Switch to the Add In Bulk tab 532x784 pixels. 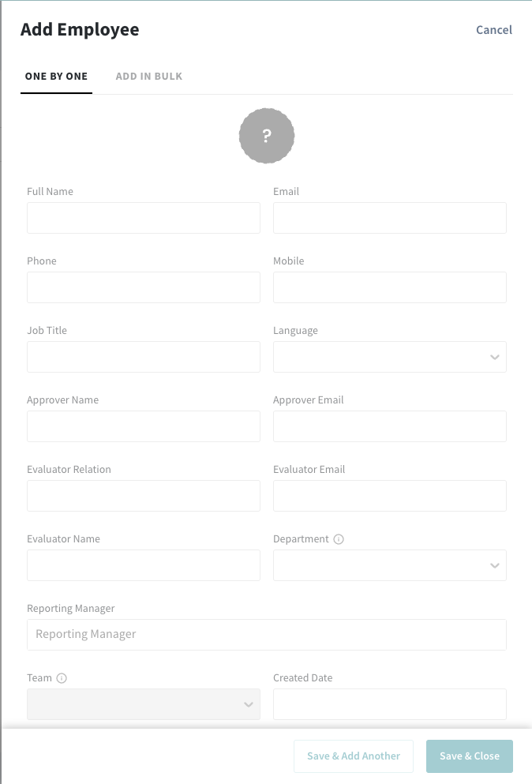coord(149,77)
